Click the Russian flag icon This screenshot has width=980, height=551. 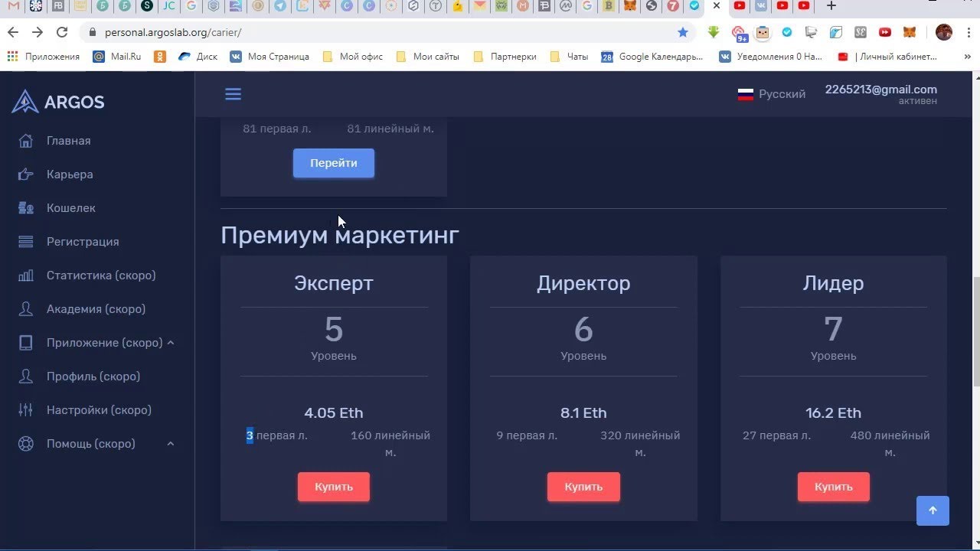(745, 94)
